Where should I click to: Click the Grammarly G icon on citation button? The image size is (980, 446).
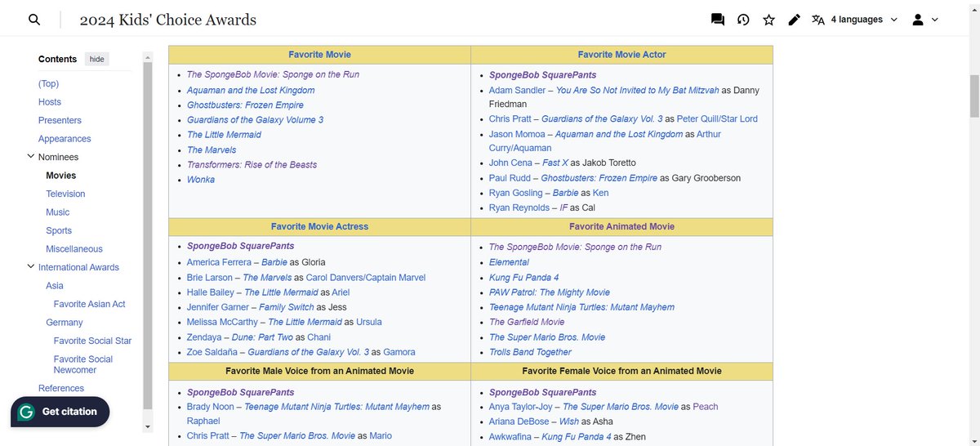[26, 412]
